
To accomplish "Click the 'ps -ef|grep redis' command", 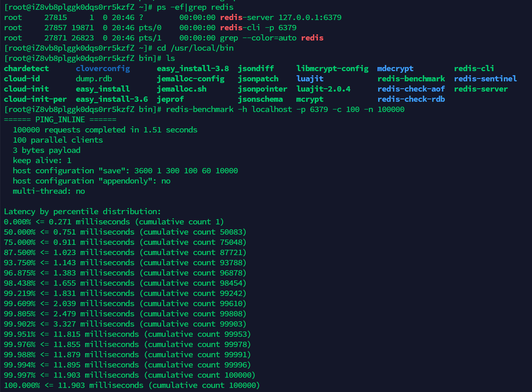I will [195, 7].
